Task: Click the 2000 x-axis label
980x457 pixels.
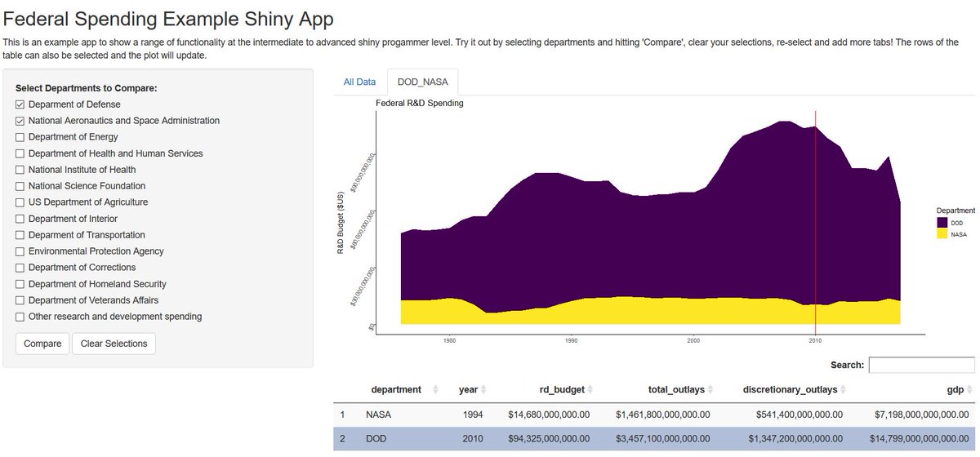Action: (x=693, y=340)
